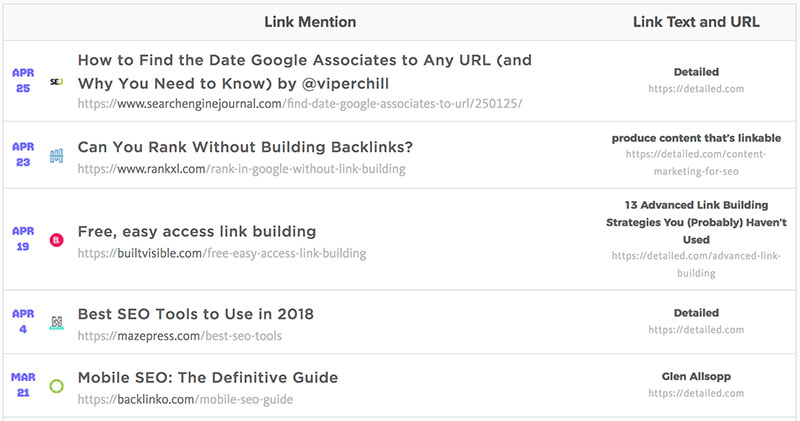Visit the mazepress.com/best-seo-tools URL

180,336
